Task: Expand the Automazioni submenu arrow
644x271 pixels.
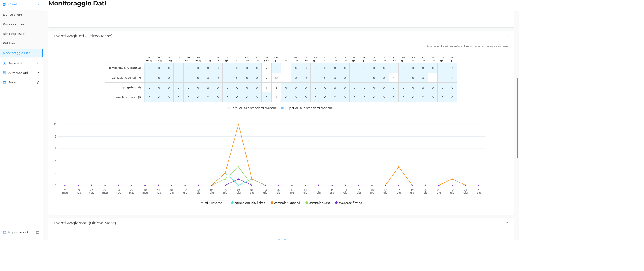Action: tap(38, 73)
